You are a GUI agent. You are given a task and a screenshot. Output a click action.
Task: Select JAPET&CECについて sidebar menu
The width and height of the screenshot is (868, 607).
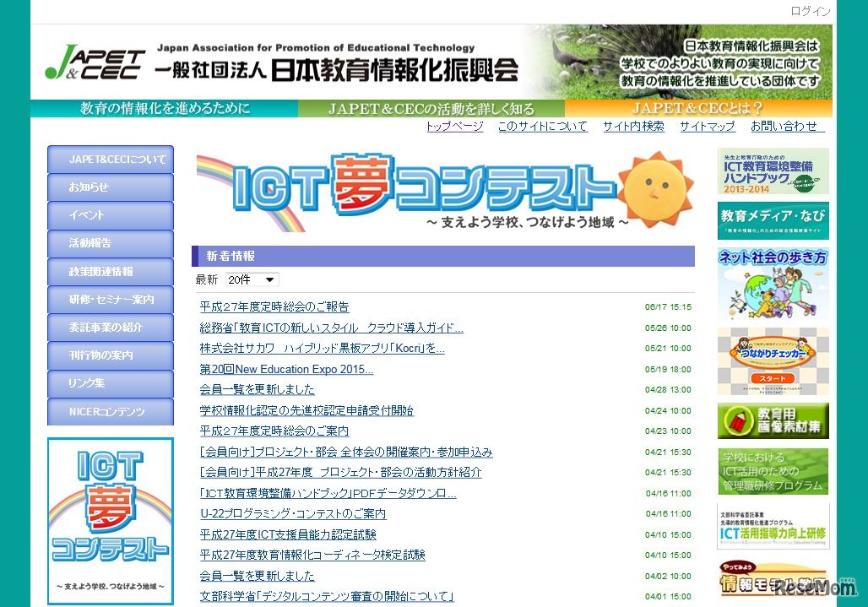pyautogui.click(x=111, y=160)
